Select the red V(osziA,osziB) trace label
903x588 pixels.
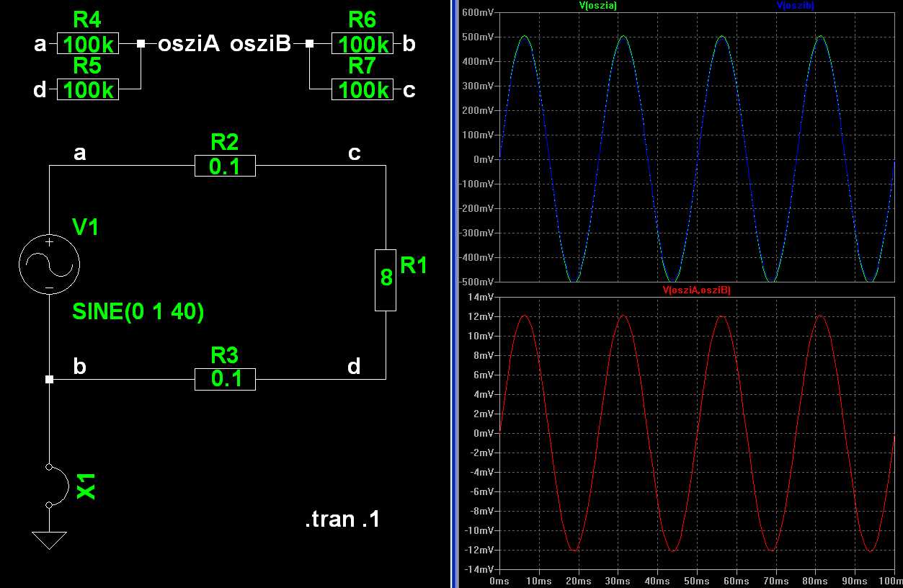click(696, 290)
